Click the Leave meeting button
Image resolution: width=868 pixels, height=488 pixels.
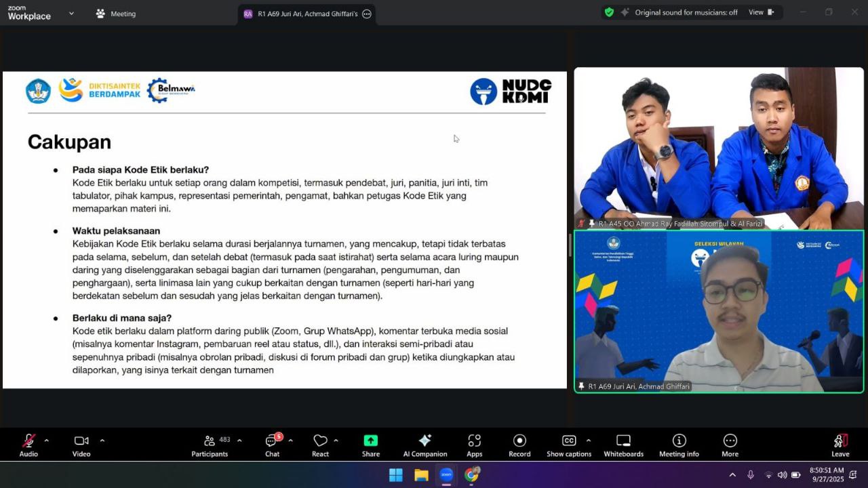(840, 445)
